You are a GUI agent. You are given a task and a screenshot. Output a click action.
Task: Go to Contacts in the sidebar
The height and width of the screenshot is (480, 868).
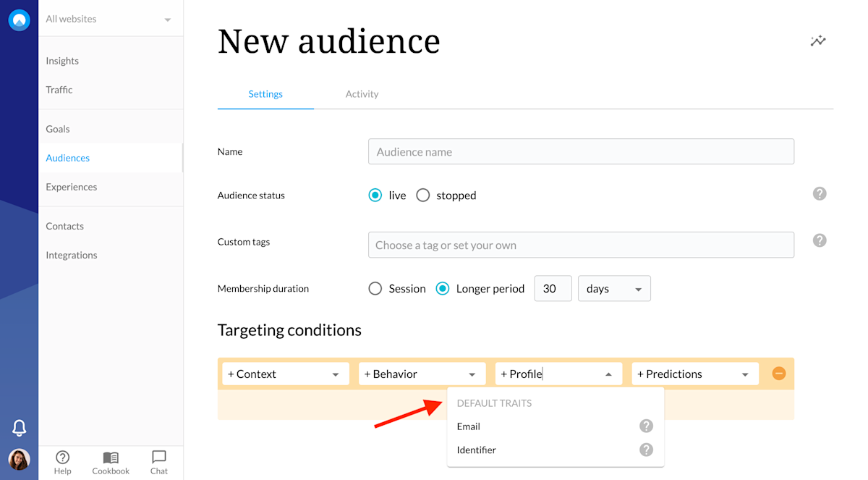[x=65, y=226]
